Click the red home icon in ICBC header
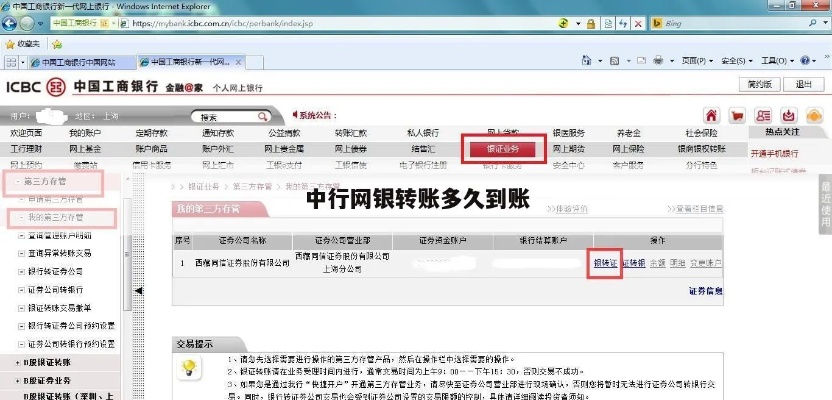This screenshot has height=400, width=832. [711, 115]
